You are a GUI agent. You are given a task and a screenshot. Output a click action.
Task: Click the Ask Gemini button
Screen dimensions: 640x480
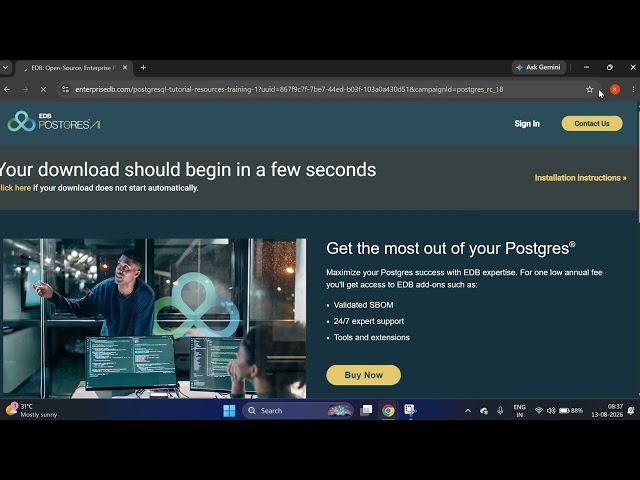(539, 67)
